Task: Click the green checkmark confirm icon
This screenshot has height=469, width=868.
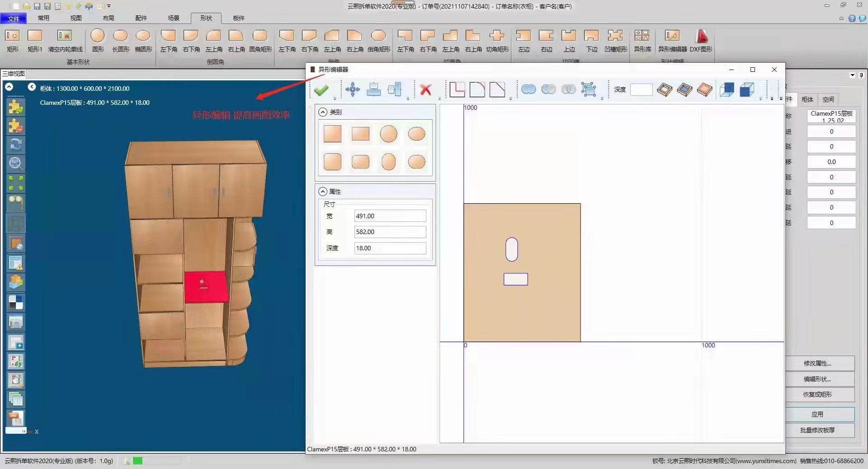Action: 321,90
